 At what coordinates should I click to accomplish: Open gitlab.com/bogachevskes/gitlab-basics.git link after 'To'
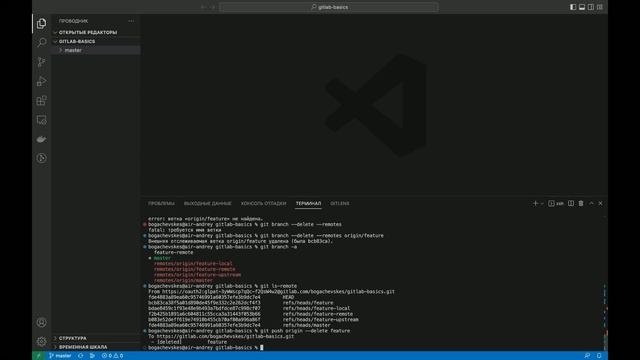coord(225,336)
